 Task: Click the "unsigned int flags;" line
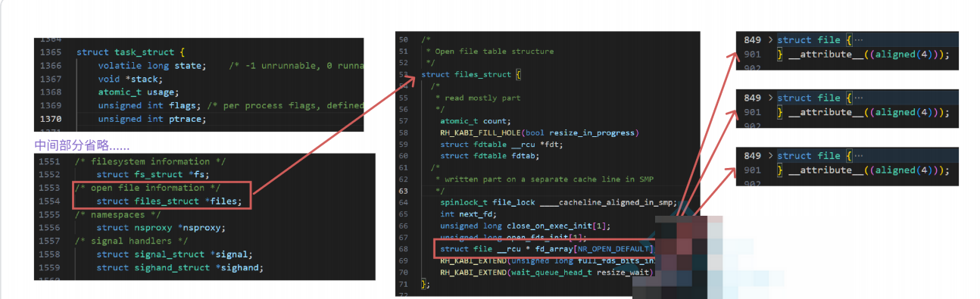pos(150,106)
